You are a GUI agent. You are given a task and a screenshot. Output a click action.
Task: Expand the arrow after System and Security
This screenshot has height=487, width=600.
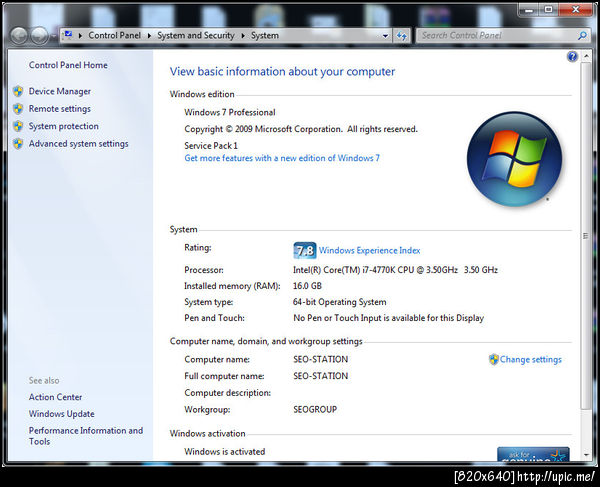coord(243,36)
